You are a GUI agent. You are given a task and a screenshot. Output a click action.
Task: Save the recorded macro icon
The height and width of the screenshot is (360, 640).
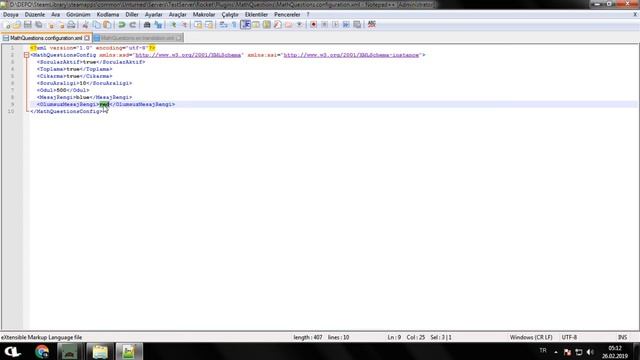pos(357,25)
